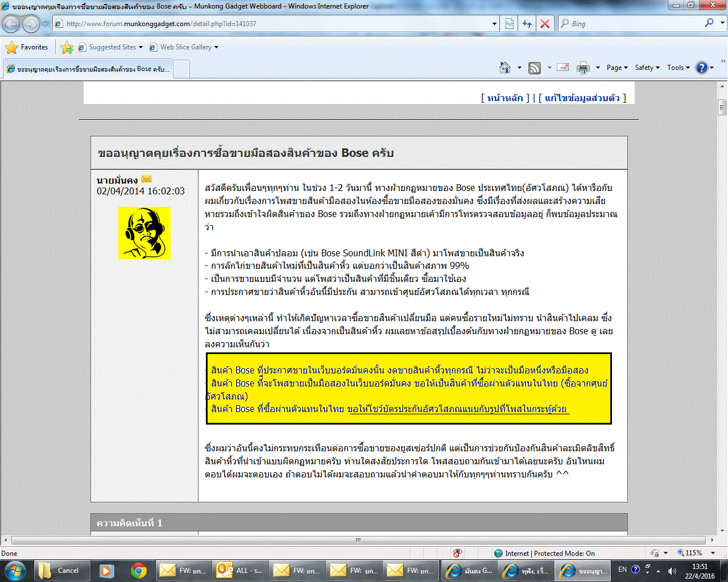This screenshot has height=582, width=728.
Task: Stop loading with the red X icon
Action: click(x=545, y=24)
